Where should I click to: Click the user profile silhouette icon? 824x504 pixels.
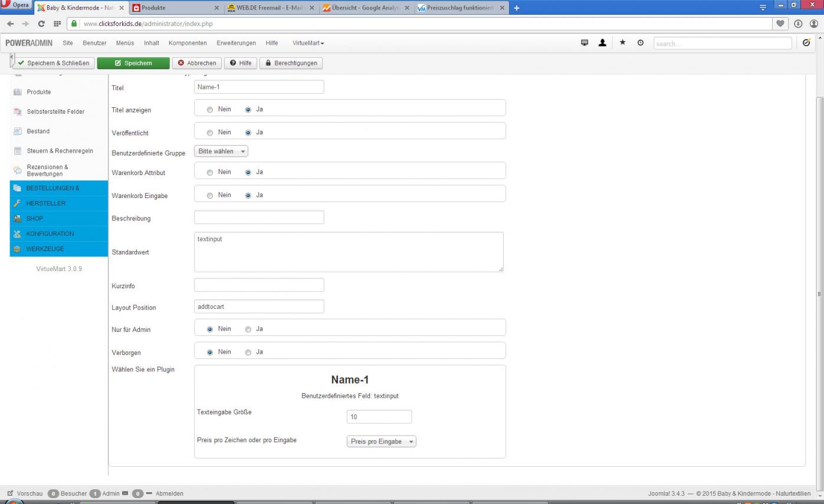(602, 43)
